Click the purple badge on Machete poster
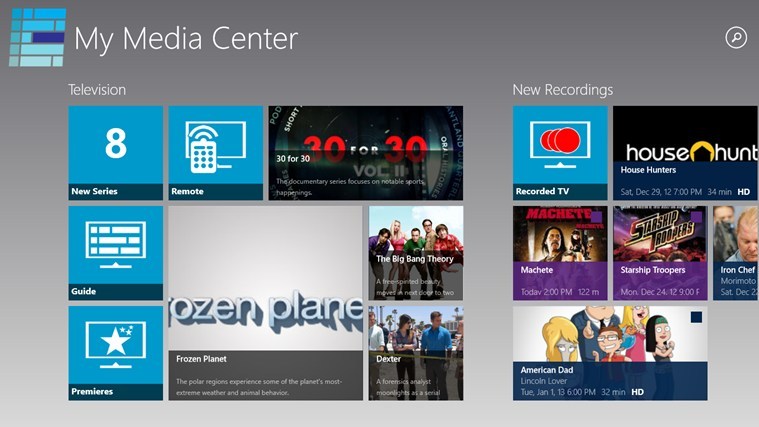The height and width of the screenshot is (427, 759). 596,216
